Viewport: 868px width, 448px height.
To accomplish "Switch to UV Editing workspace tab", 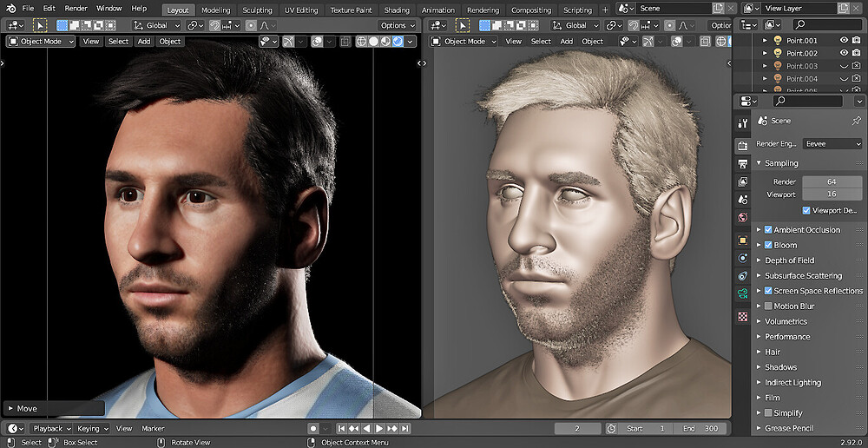I will 301,10.
